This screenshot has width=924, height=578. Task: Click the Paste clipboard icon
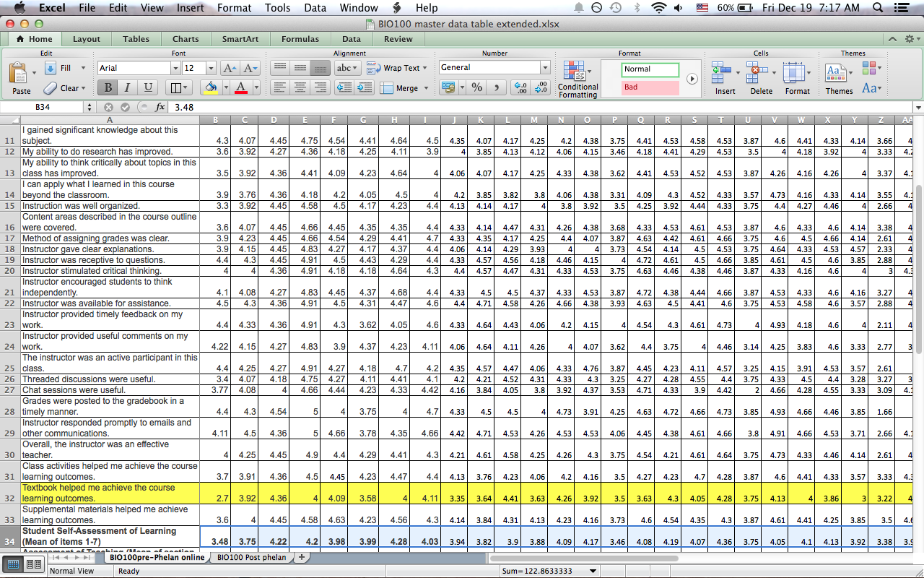(19, 74)
